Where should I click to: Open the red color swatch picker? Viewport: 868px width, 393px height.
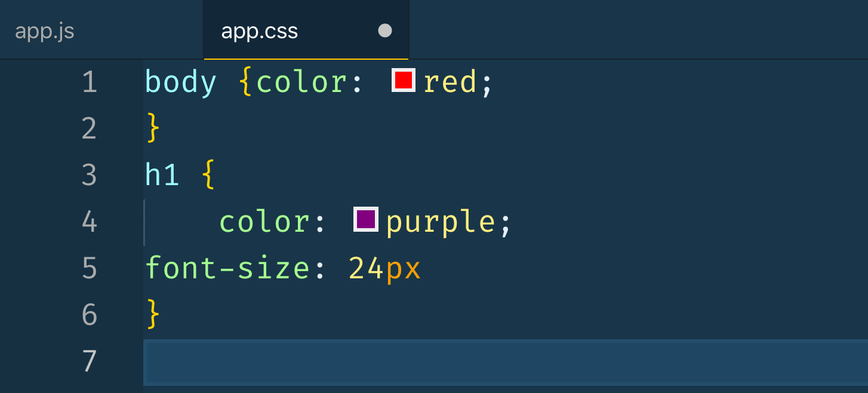[404, 80]
